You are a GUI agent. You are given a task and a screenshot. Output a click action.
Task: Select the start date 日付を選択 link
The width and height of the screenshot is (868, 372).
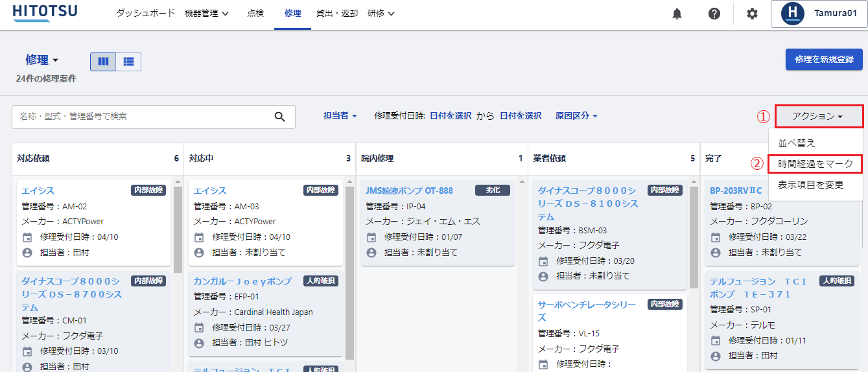451,115
